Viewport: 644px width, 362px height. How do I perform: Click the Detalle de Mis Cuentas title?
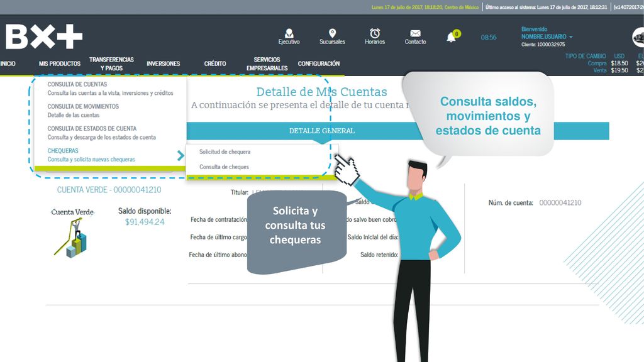(x=321, y=92)
